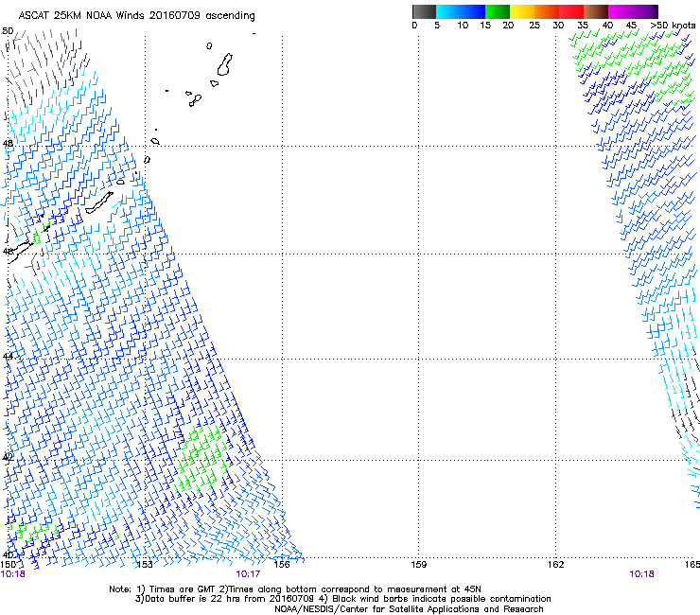Click the note line starting 'Note: 1) Times are GMT'
Screen dimensions: 700x615
click(294, 589)
